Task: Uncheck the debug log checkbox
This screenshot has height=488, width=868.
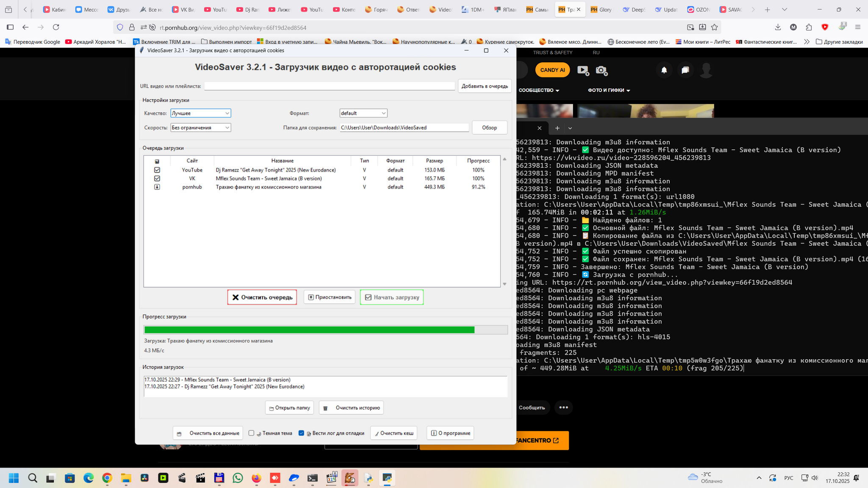Action: (301, 433)
